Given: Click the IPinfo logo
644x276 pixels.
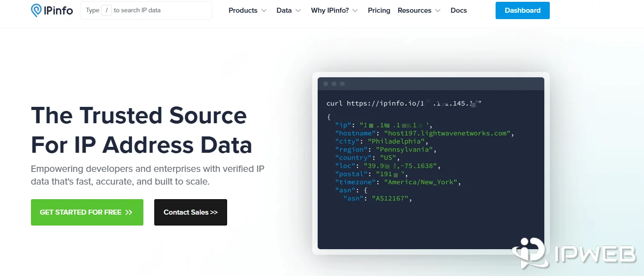Looking at the screenshot, I should point(51,10).
